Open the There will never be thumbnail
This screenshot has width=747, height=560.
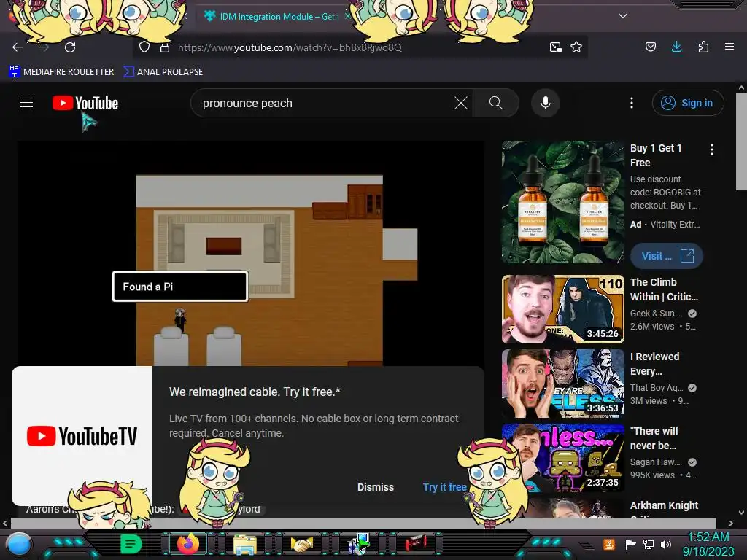tap(562, 458)
